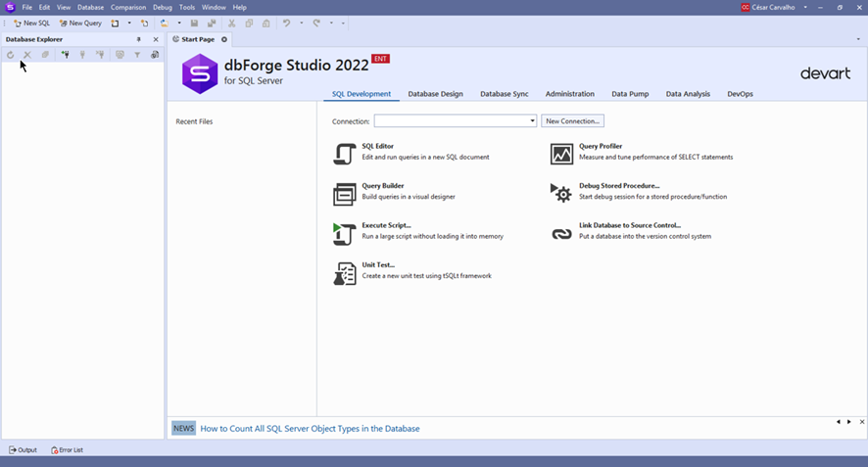Show the Error List panel
This screenshot has width=868, height=467.
pyautogui.click(x=67, y=450)
